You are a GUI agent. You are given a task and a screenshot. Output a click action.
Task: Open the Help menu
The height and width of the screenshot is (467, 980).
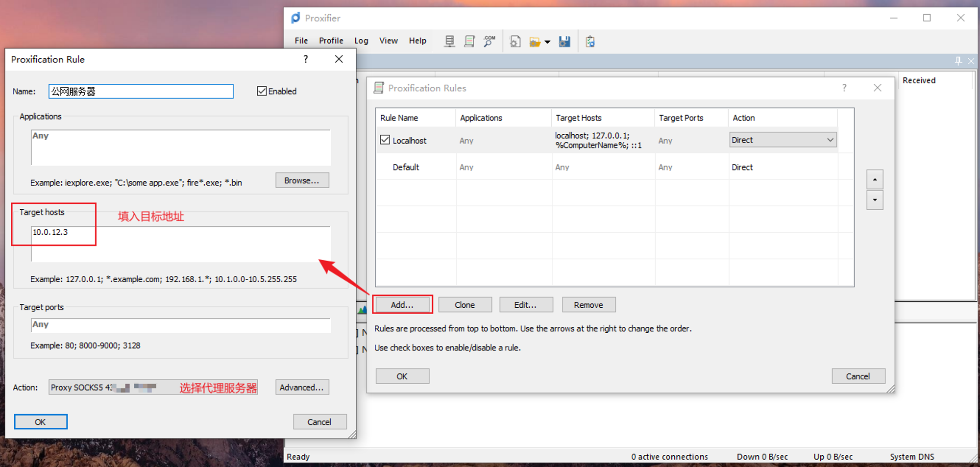point(417,41)
